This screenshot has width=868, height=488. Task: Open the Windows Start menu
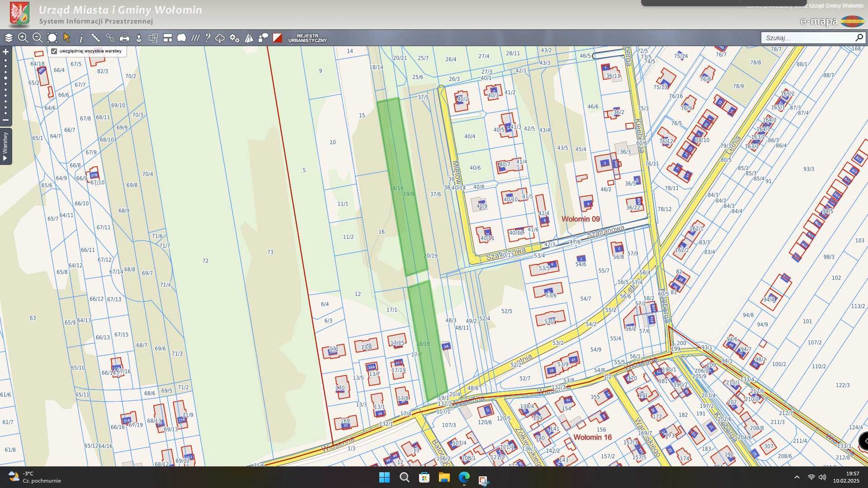pos(384,477)
